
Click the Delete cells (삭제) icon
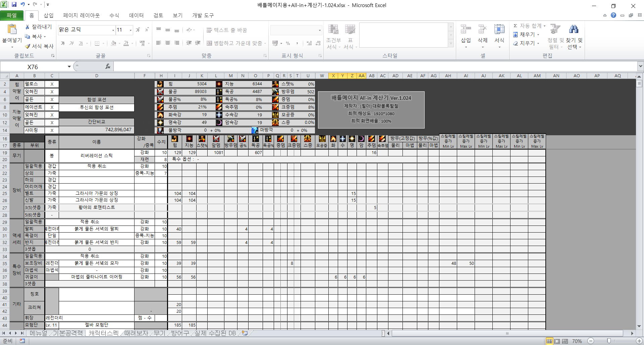point(482,30)
